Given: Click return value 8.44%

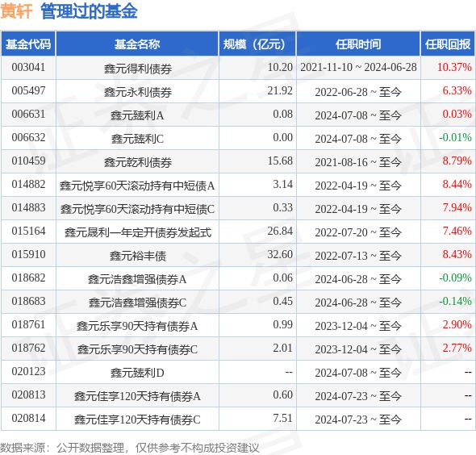Looking at the screenshot, I should (x=457, y=184).
